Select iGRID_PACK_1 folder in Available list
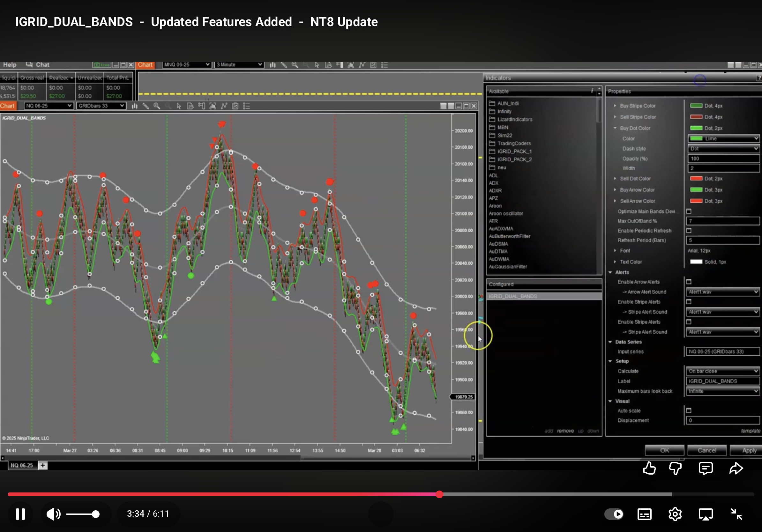762x532 pixels. (x=514, y=151)
